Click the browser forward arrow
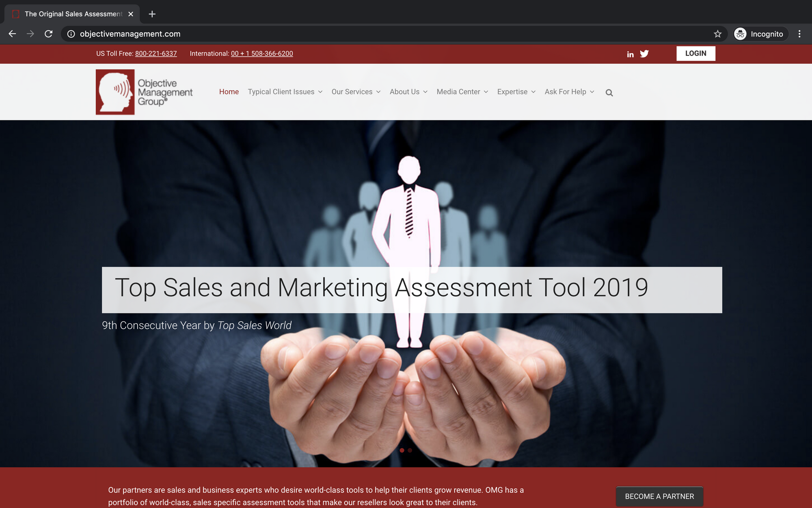Viewport: 812px width, 508px height. tap(30, 34)
